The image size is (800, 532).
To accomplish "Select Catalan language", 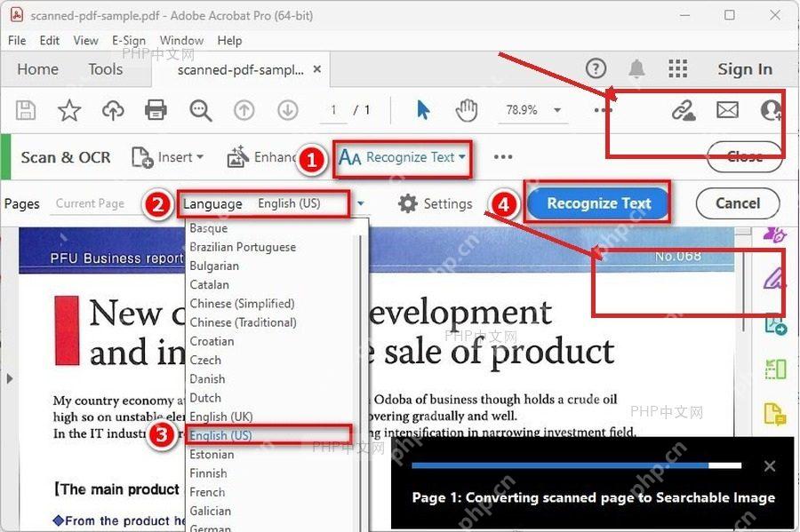I will pyautogui.click(x=209, y=285).
